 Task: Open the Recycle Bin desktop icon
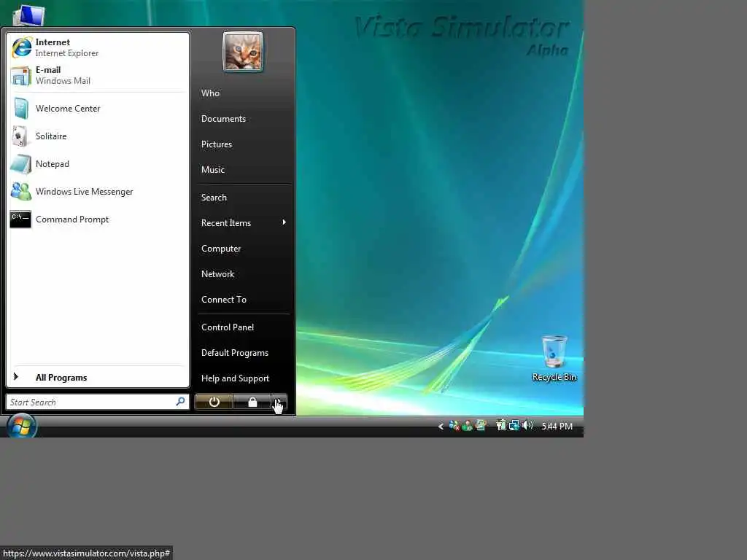point(554,351)
